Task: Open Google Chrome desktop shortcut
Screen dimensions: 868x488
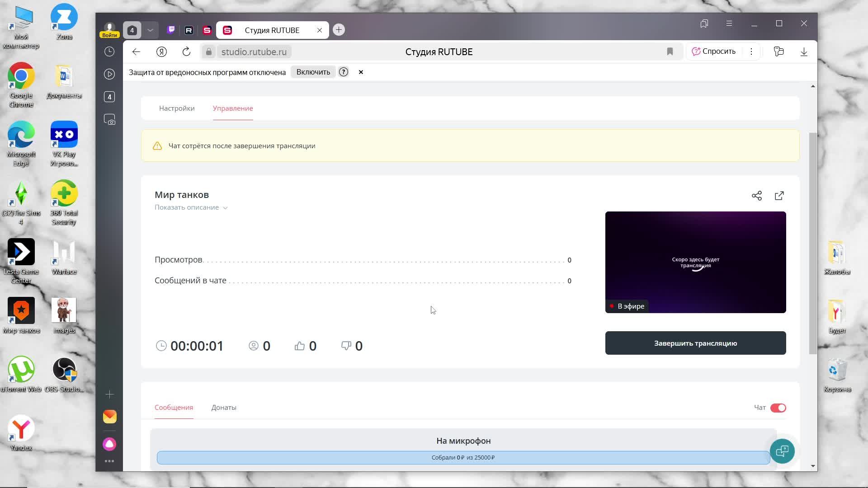Action: pyautogui.click(x=21, y=85)
